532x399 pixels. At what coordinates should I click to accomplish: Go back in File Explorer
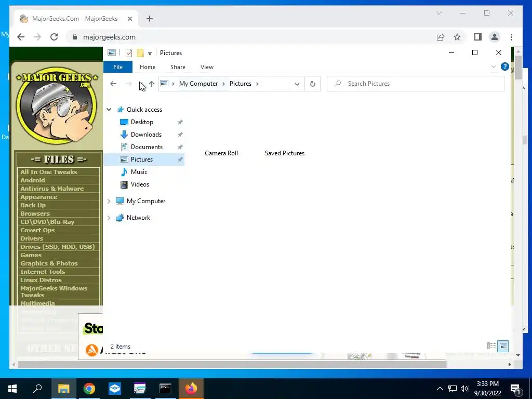(x=113, y=84)
